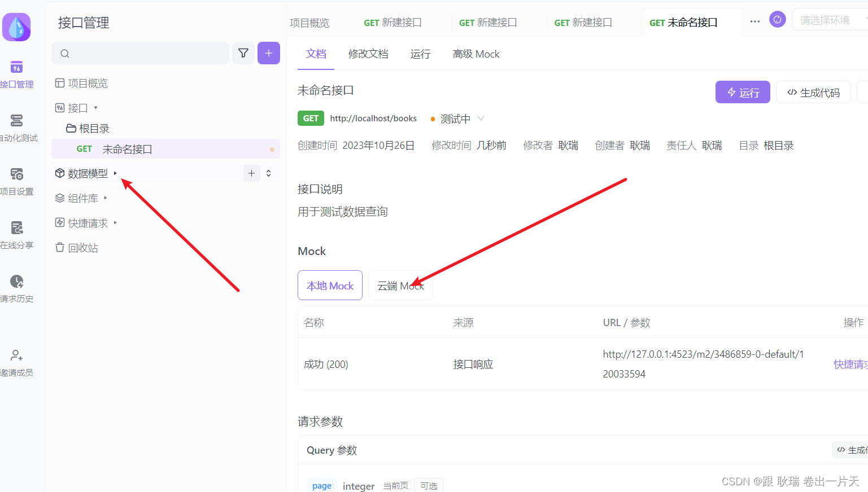Click the 生成代码 button

813,92
